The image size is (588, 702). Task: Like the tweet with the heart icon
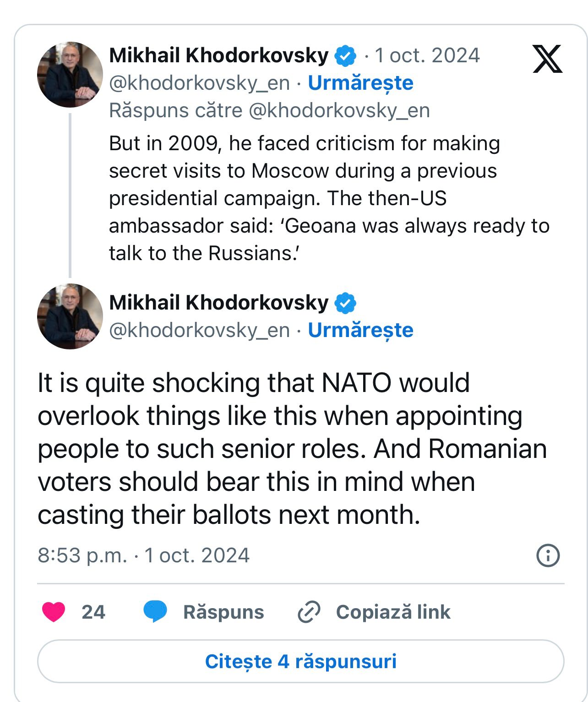(x=54, y=612)
